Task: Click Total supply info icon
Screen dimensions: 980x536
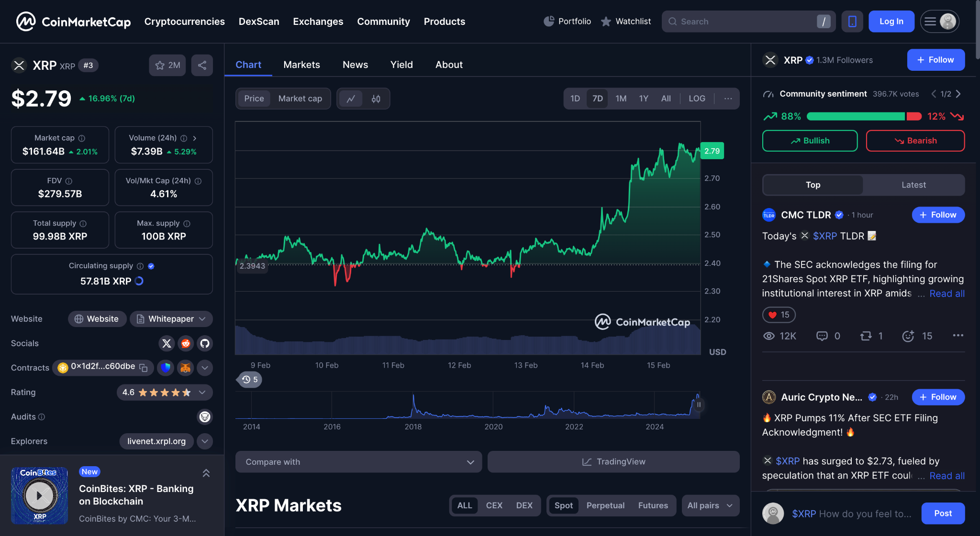Action: 83,224
